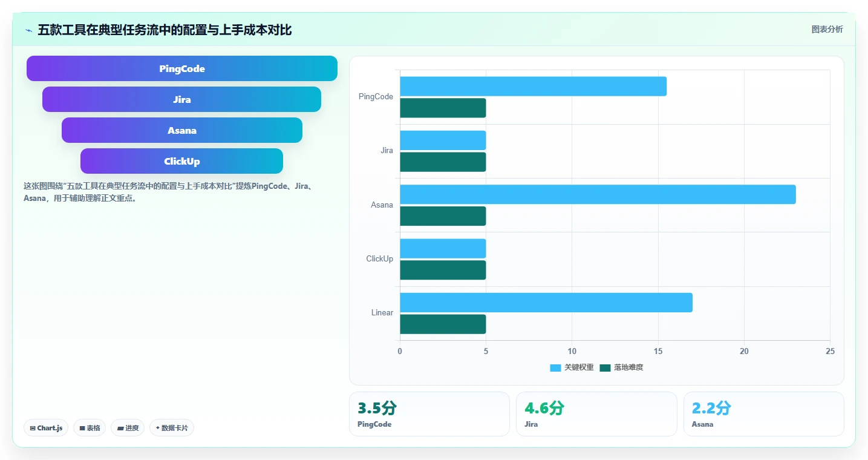
Task: Click the PingCode 落地难度 dark green bar
Action: pyautogui.click(x=443, y=108)
